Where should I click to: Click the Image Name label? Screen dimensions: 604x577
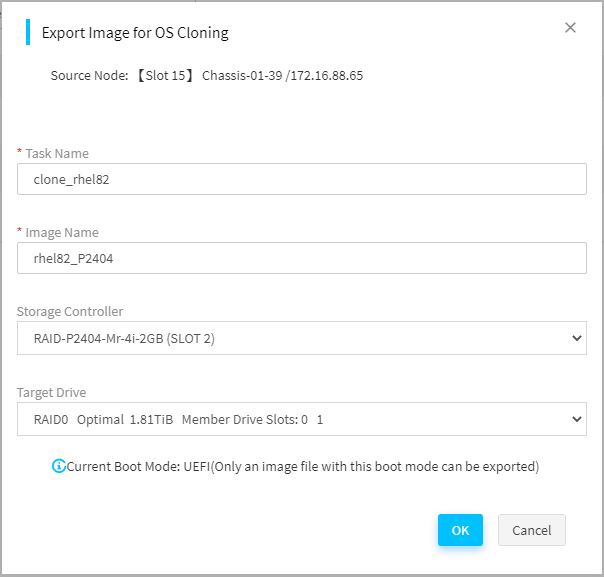[x=62, y=233]
